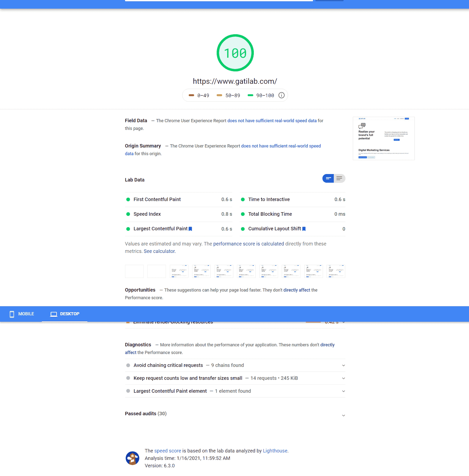The width and height of the screenshot is (469, 476).
Task: Switch to the DESKTOP tab
Action: (x=64, y=314)
